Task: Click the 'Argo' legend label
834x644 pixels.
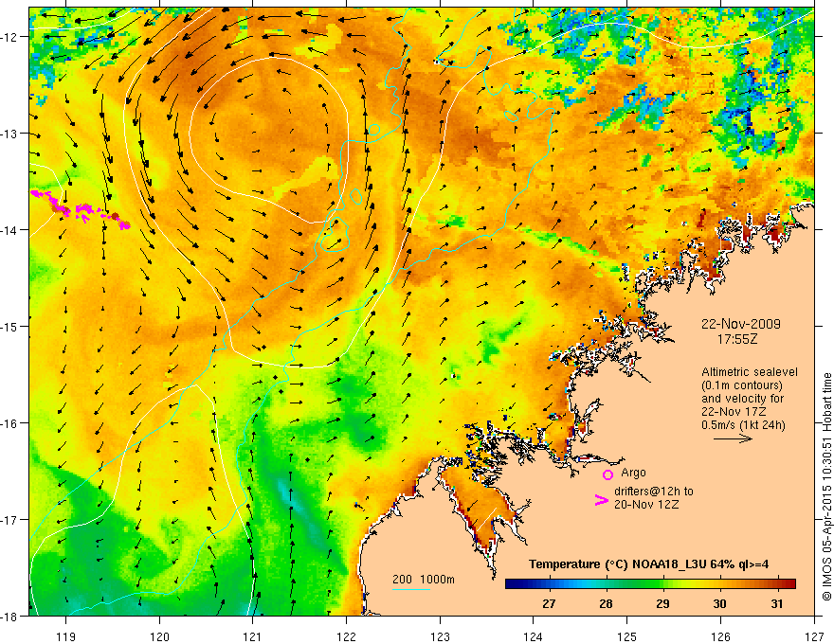Action: click(633, 473)
